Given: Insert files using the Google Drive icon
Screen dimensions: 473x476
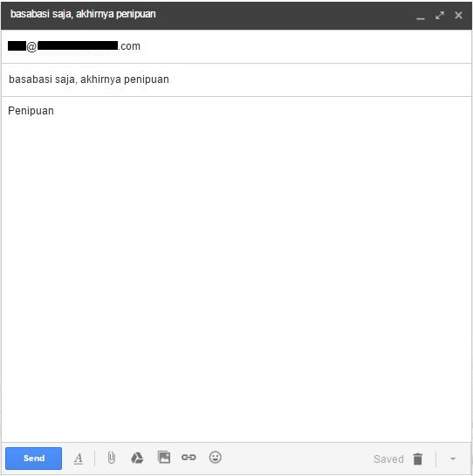Looking at the screenshot, I should click(137, 458).
